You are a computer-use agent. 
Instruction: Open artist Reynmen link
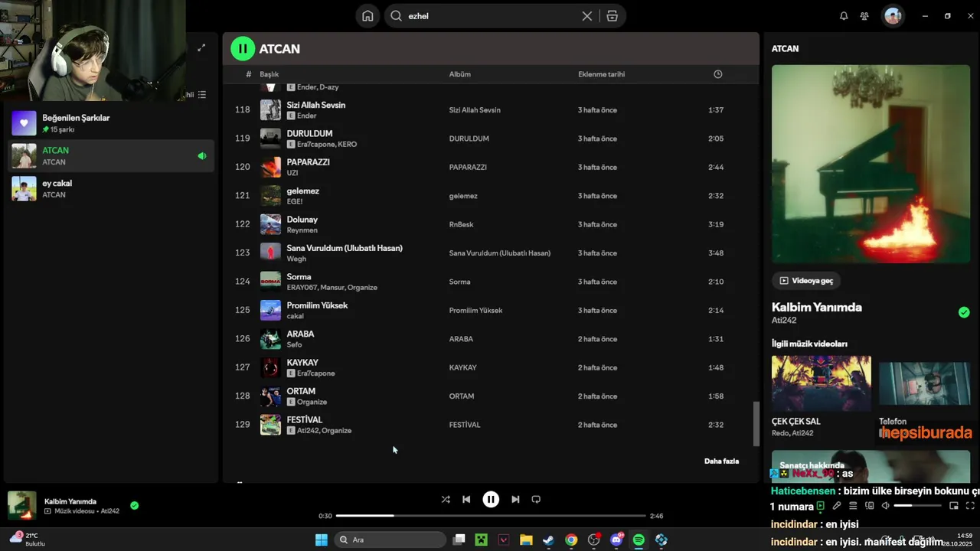coord(302,230)
